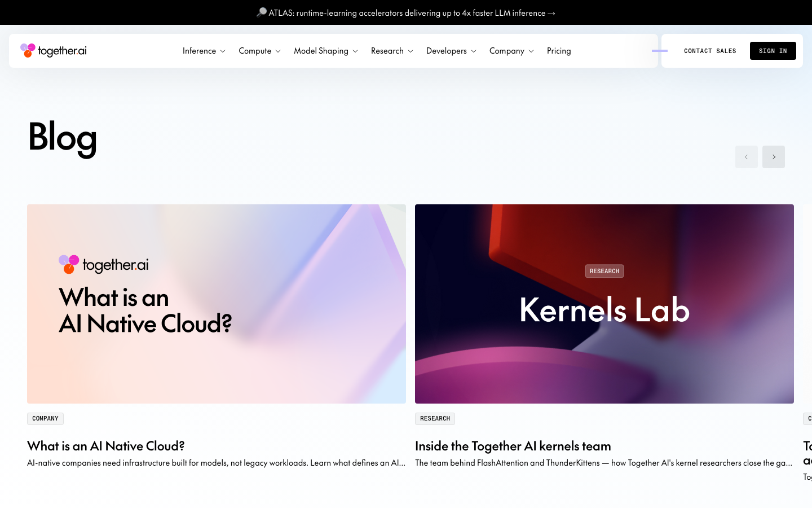
Task: Open 'What is an AI Native Cloud?' title
Action: point(106,446)
